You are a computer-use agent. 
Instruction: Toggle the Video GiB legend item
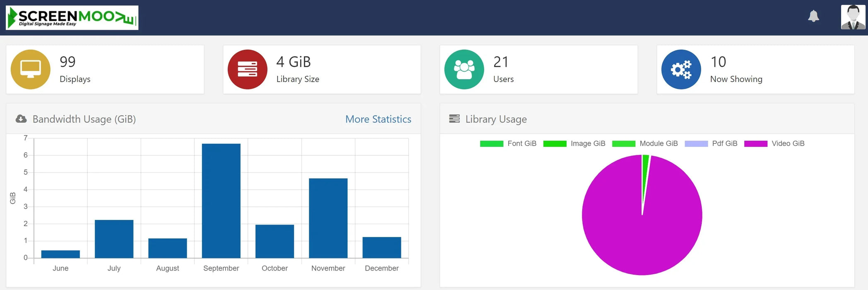click(774, 144)
